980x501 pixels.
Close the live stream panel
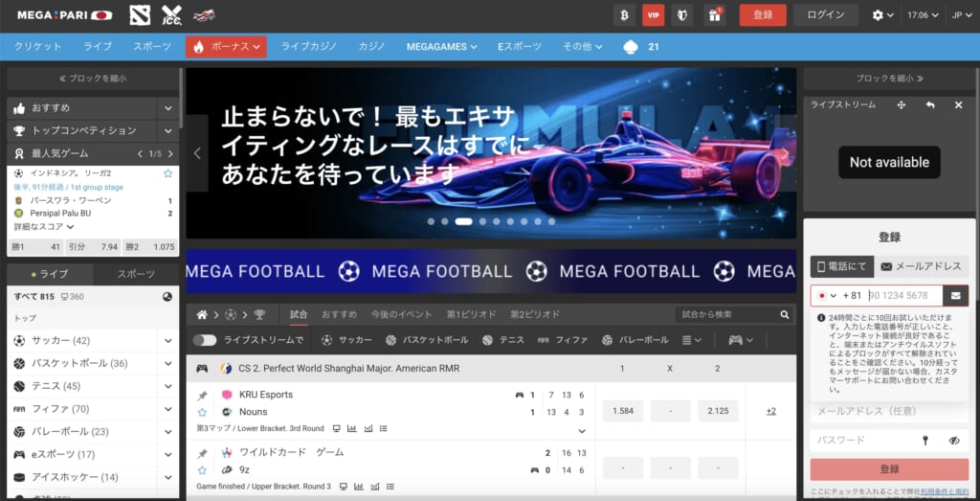(958, 105)
